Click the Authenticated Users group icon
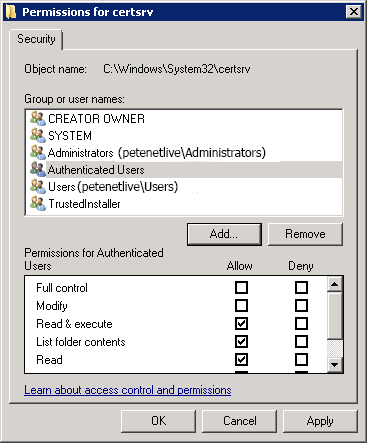This screenshot has width=367, height=443. (x=38, y=169)
